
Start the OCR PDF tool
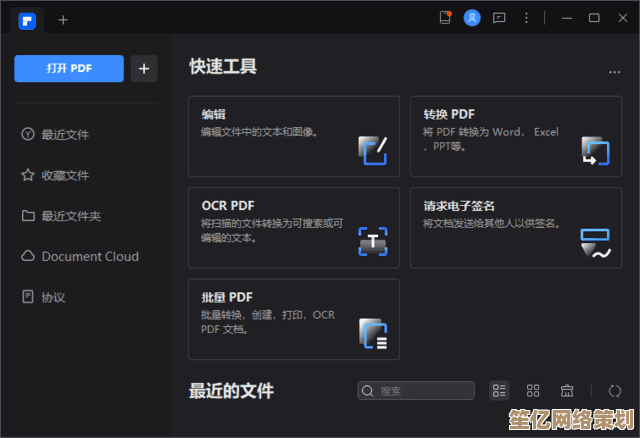pyautogui.click(x=293, y=227)
